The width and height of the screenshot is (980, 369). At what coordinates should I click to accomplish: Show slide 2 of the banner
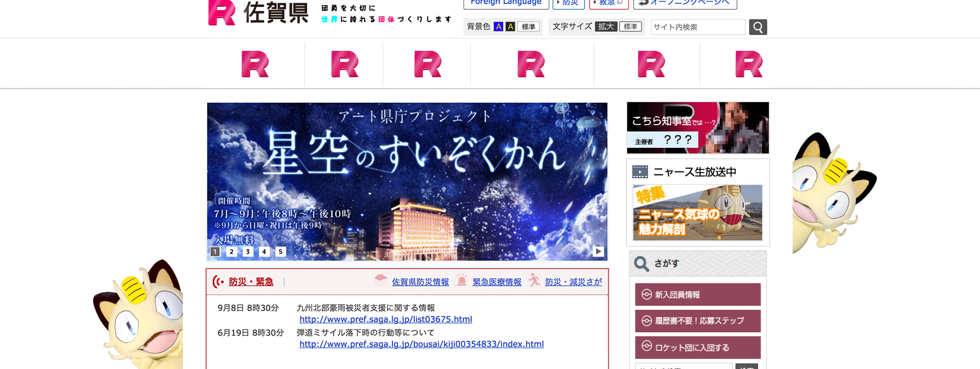(x=231, y=252)
